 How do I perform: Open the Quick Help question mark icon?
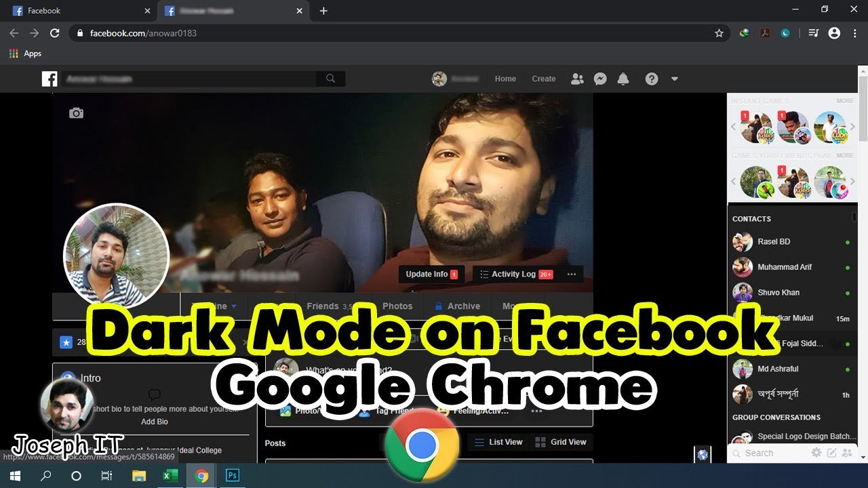click(x=652, y=79)
